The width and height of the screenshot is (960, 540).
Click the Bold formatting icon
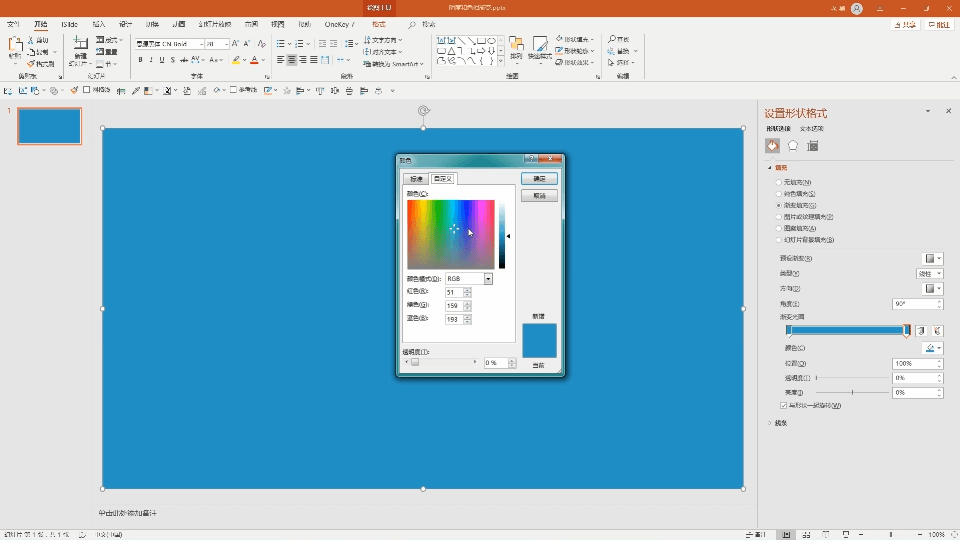coord(140,60)
